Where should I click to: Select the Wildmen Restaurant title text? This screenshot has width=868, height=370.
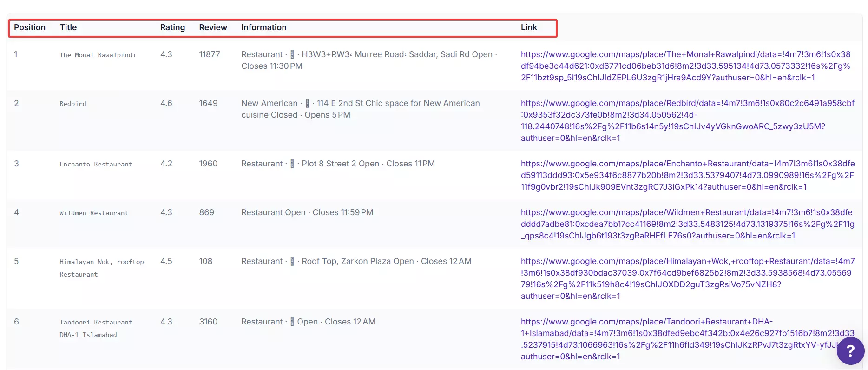(94, 213)
